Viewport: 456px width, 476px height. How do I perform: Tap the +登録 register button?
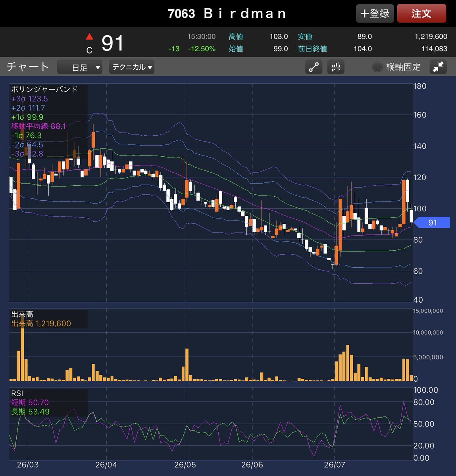[375, 13]
